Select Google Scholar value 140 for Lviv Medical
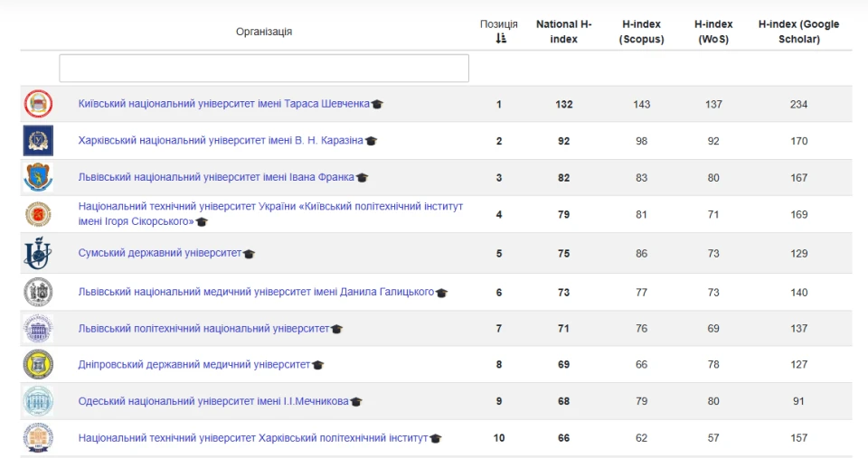 coord(798,292)
